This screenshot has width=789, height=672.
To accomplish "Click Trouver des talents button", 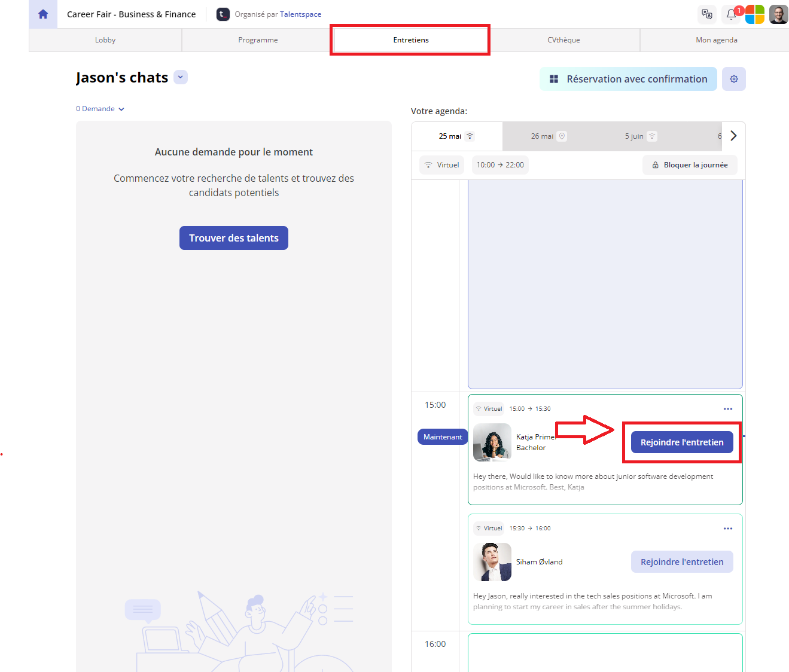I will pos(234,238).
